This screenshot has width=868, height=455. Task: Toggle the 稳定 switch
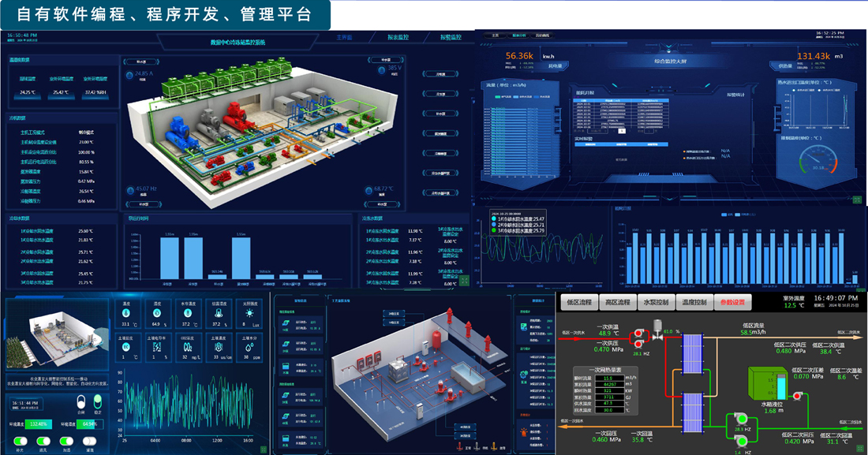[97, 401]
